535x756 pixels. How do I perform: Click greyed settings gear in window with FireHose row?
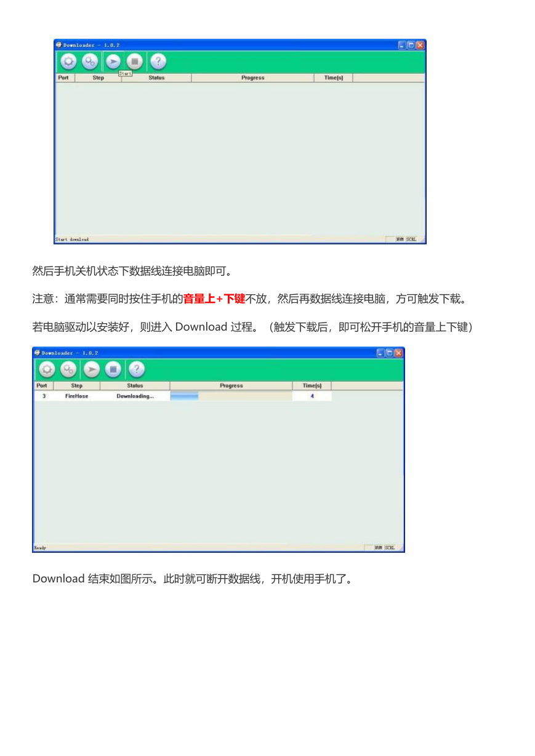coord(47,369)
